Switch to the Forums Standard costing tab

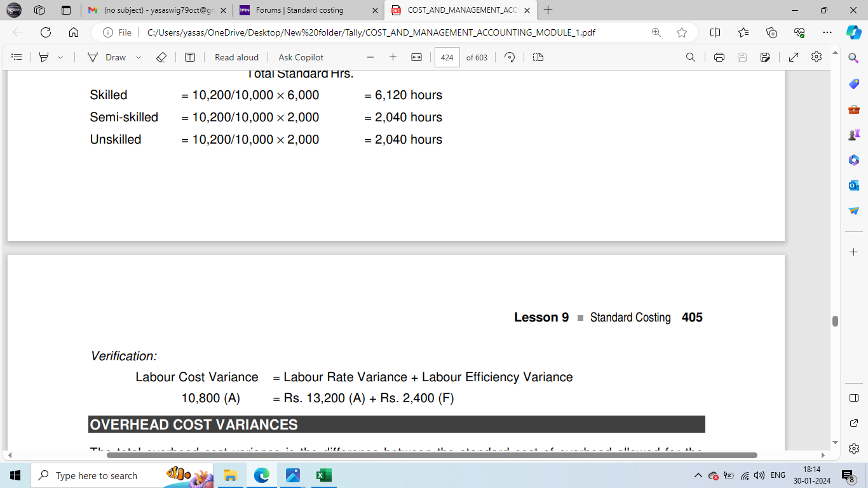coord(300,10)
